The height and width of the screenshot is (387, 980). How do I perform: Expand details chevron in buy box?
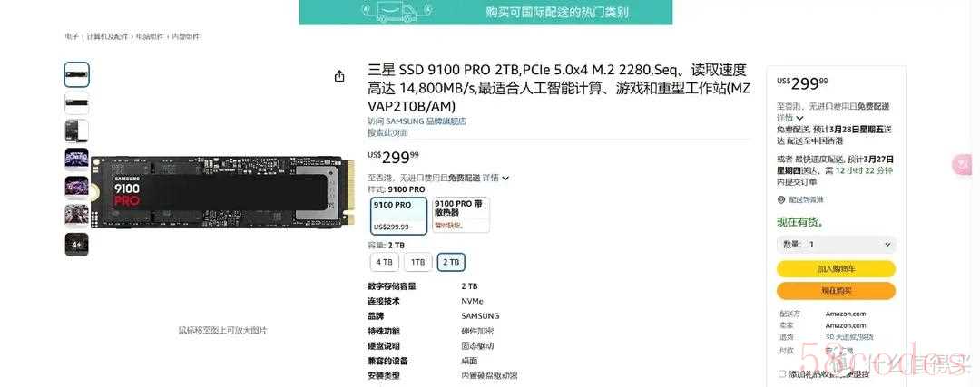pos(800,118)
